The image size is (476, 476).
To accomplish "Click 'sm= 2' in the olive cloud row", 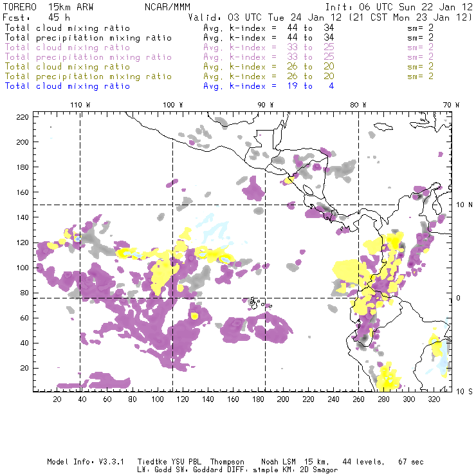I will [x=420, y=66].
